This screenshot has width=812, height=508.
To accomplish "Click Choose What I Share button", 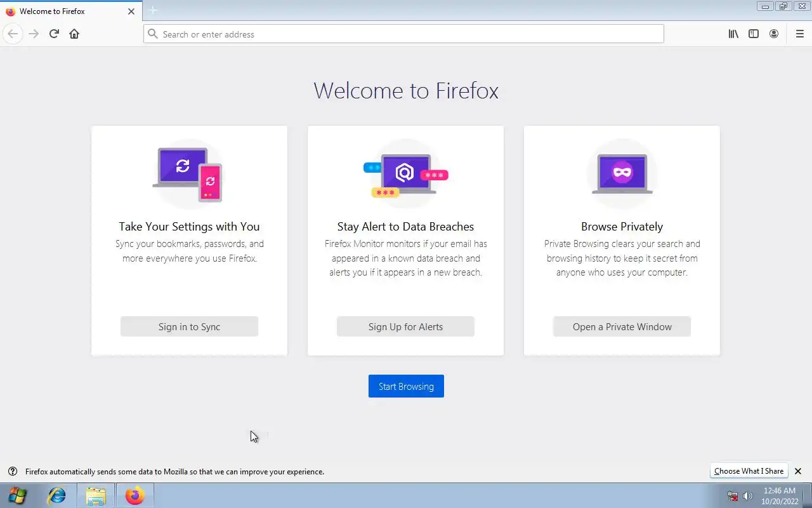I will click(749, 471).
